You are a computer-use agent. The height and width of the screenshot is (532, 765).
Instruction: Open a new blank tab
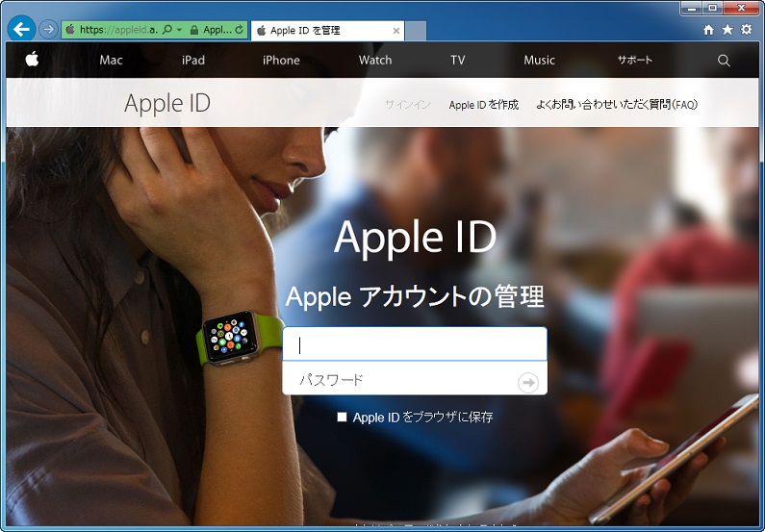click(x=416, y=31)
